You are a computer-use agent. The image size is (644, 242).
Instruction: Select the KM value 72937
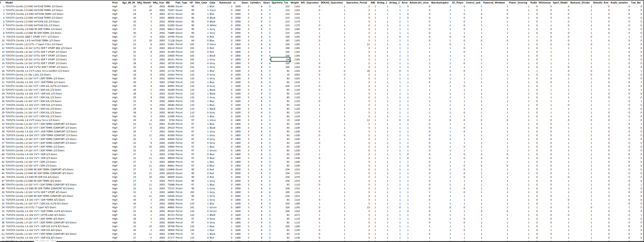click(171, 10)
